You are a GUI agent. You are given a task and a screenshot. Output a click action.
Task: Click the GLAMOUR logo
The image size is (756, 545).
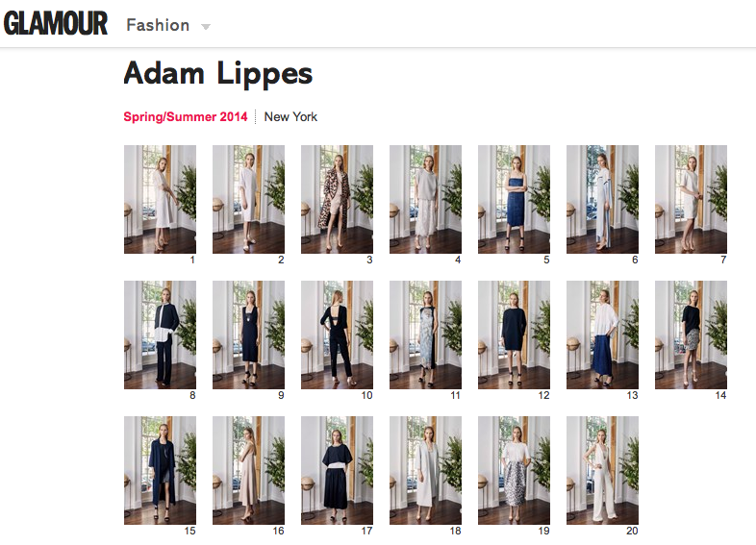pyautogui.click(x=56, y=24)
